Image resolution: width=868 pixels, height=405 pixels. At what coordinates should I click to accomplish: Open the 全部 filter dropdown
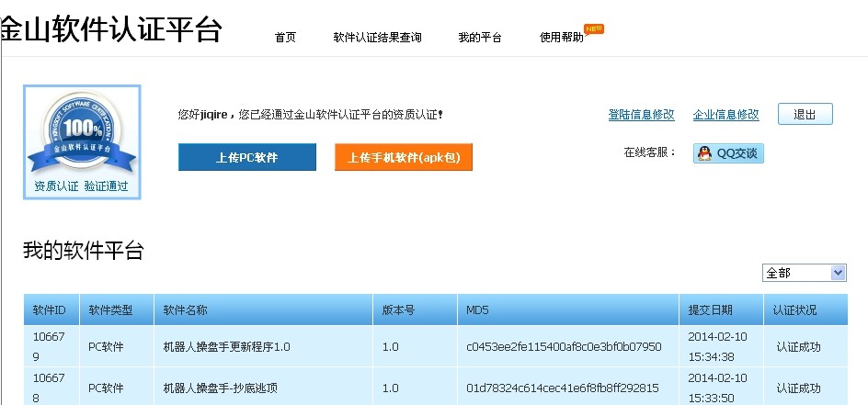click(x=805, y=273)
